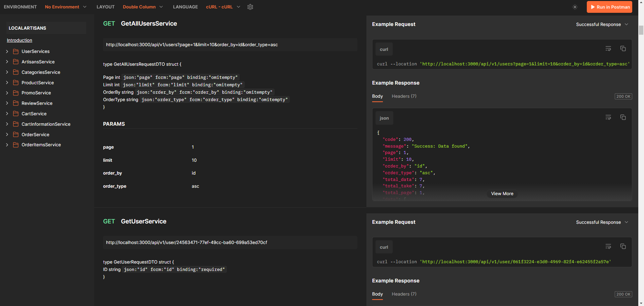Expand the OrderService folder chevron
The width and height of the screenshot is (644, 306).
click(7, 134)
